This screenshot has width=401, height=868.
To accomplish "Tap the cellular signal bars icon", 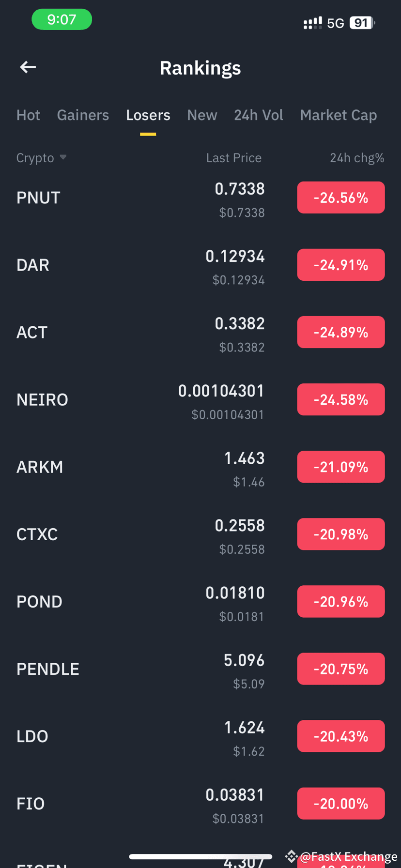I will click(312, 23).
